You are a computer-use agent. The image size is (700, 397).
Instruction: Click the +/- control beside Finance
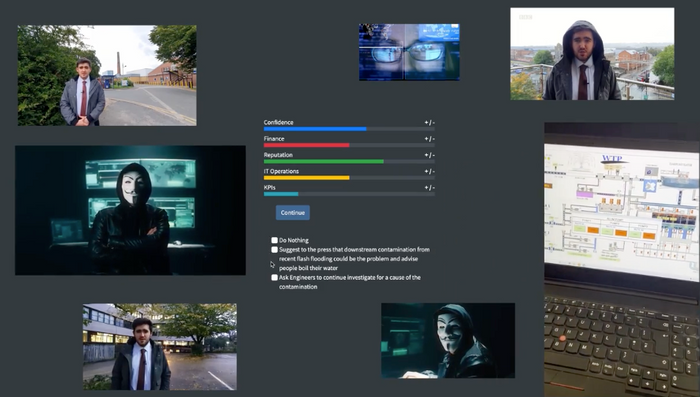coord(429,139)
